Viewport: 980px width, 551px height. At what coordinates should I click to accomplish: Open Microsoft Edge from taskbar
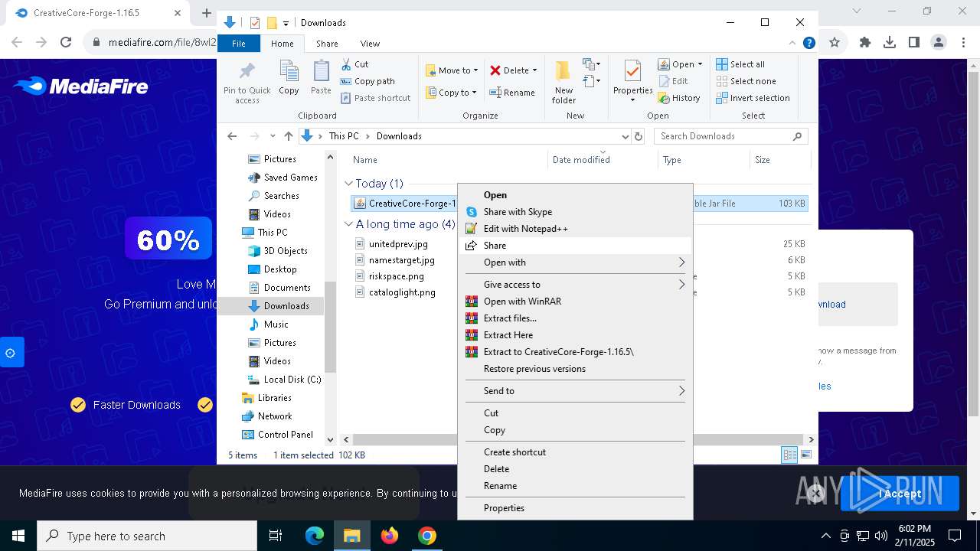tap(315, 536)
